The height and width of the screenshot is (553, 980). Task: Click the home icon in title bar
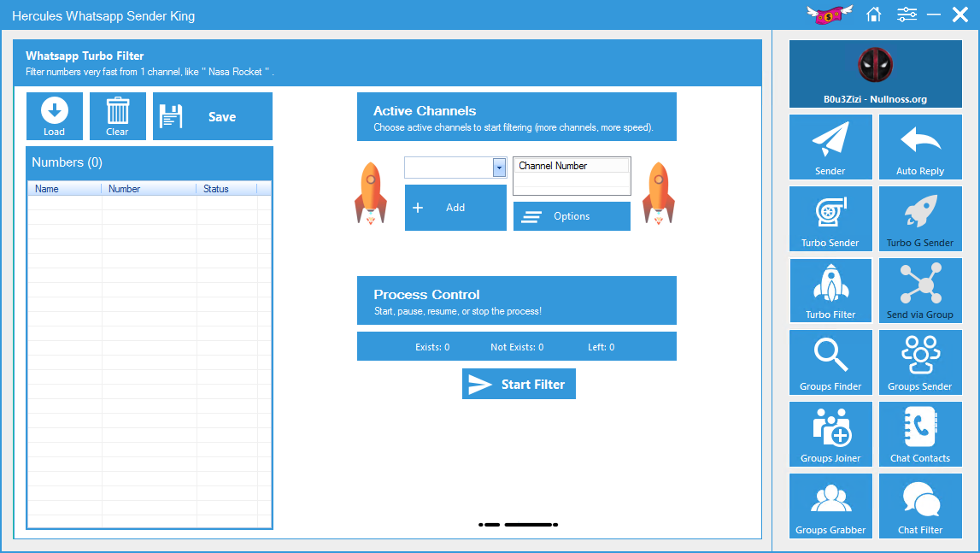coord(874,15)
